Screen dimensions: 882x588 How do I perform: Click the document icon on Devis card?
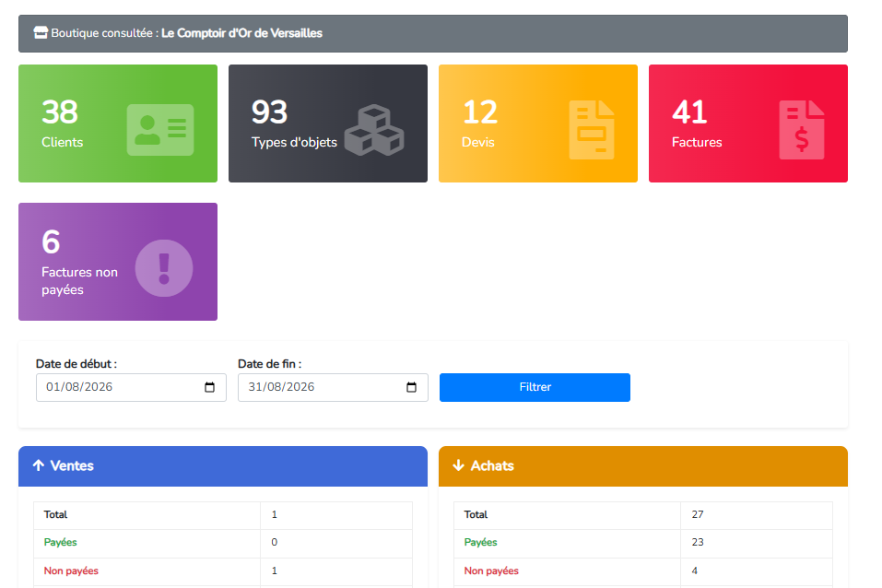[592, 129]
